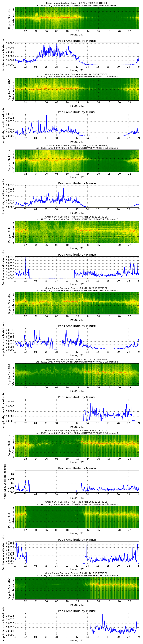Viewport: 143px width, 644px height.
Task: Click the station line ending in Subchannel 1
Action: pos(77,77)
